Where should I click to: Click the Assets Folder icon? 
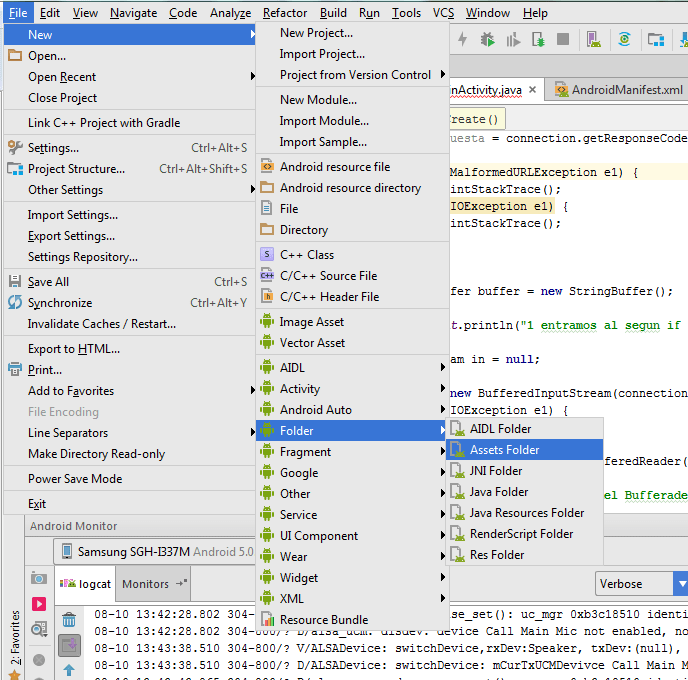457,449
